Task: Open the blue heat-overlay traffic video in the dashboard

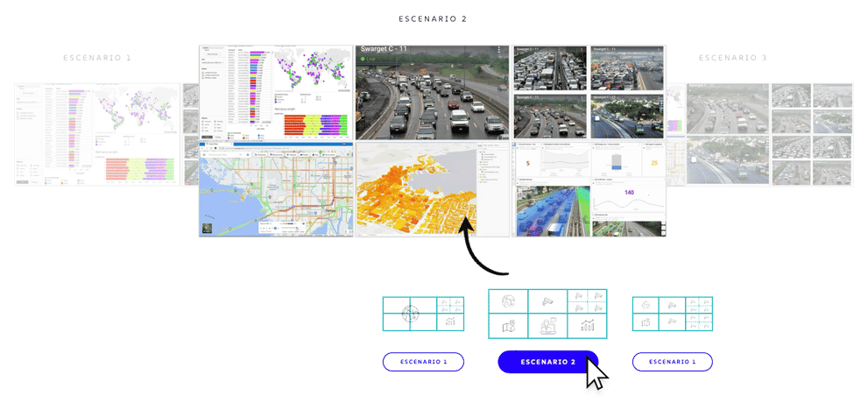Action: 553,211
